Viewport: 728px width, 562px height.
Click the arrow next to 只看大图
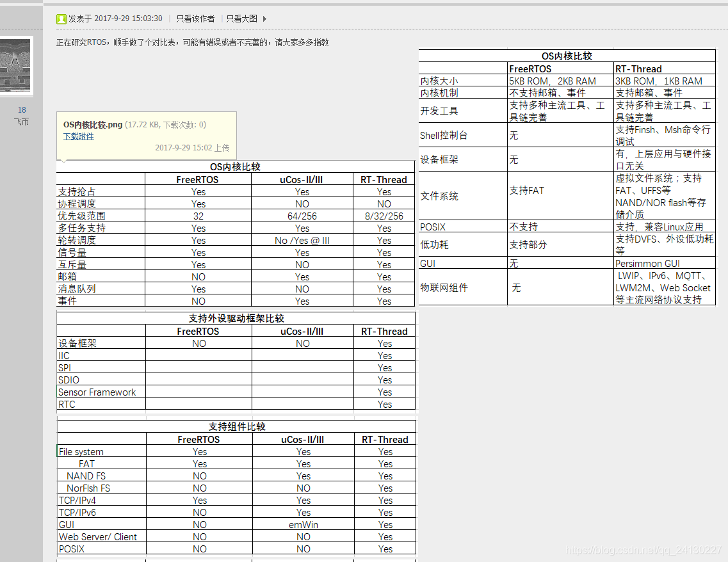click(264, 19)
